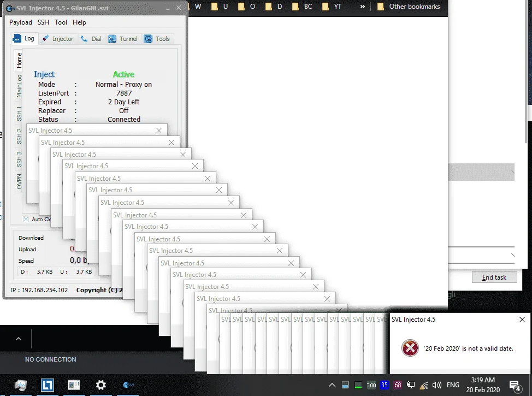The image size is (532, 396).
Task: Open the clock showing 3:19 AM
Action: click(x=483, y=385)
